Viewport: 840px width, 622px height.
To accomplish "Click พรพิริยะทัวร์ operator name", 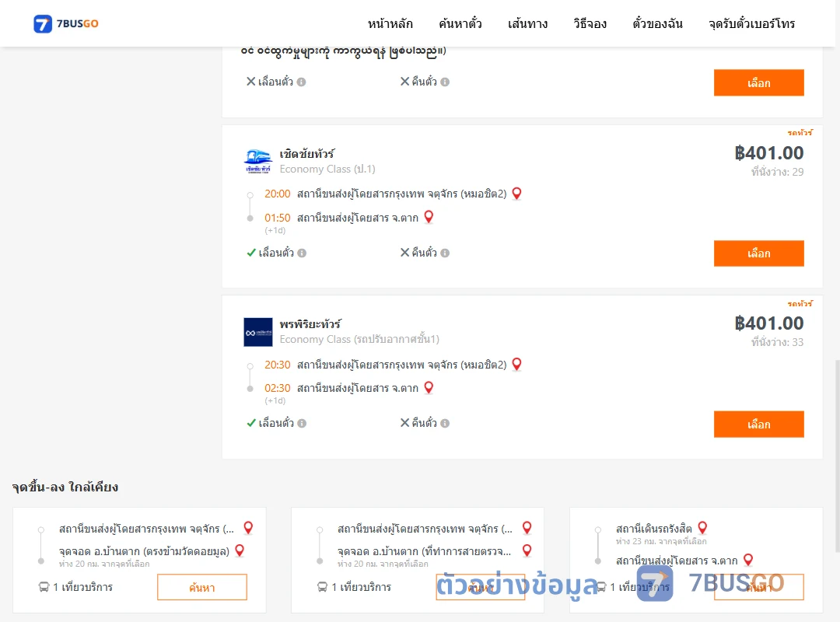I will 310,324.
